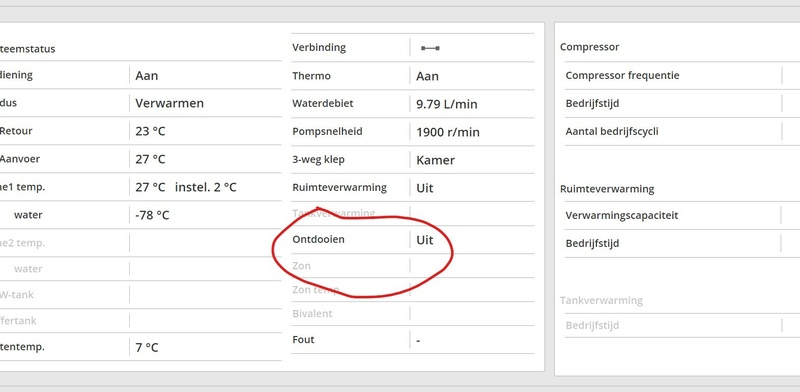Click the 'Kamer' 3-weg klep value
800x392 pixels.
435,160
